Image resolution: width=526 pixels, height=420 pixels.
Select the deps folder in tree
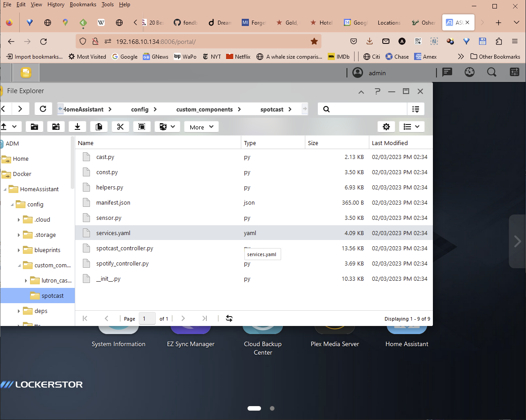point(41,311)
